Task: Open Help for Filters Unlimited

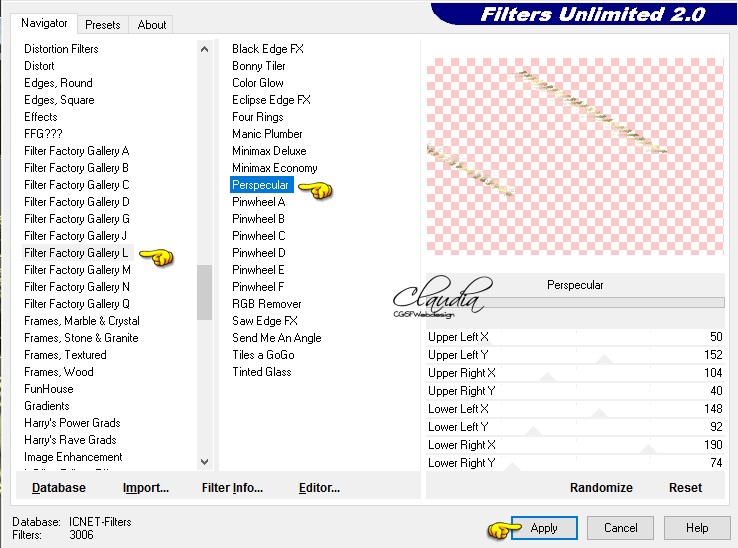Action: tap(697, 528)
